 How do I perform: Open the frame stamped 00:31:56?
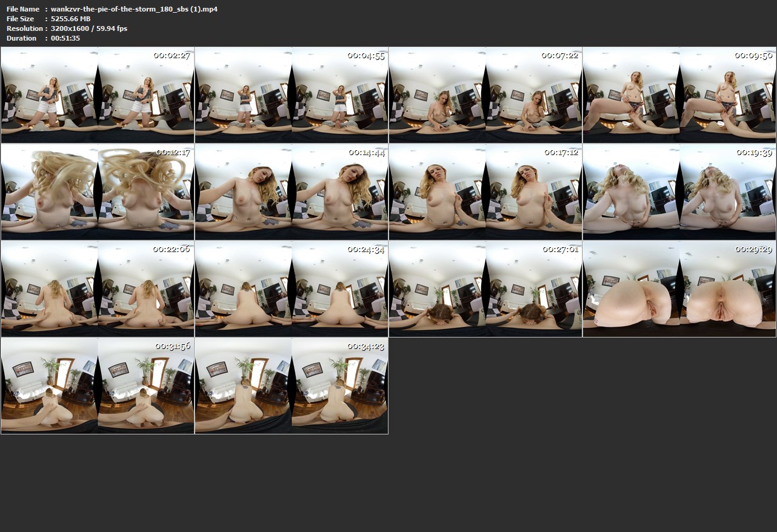(98, 386)
